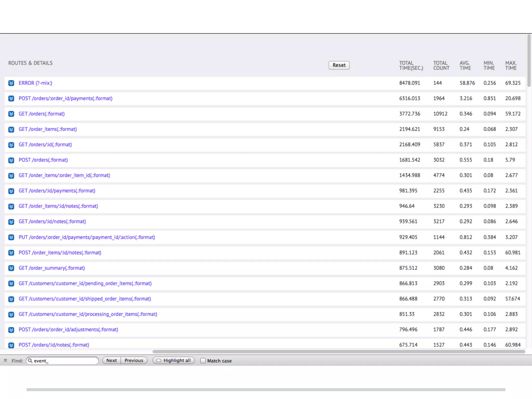Viewport: 532px width, 399px height.
Task: Open GET /order_summary(.:format) link
Action: click(x=52, y=268)
